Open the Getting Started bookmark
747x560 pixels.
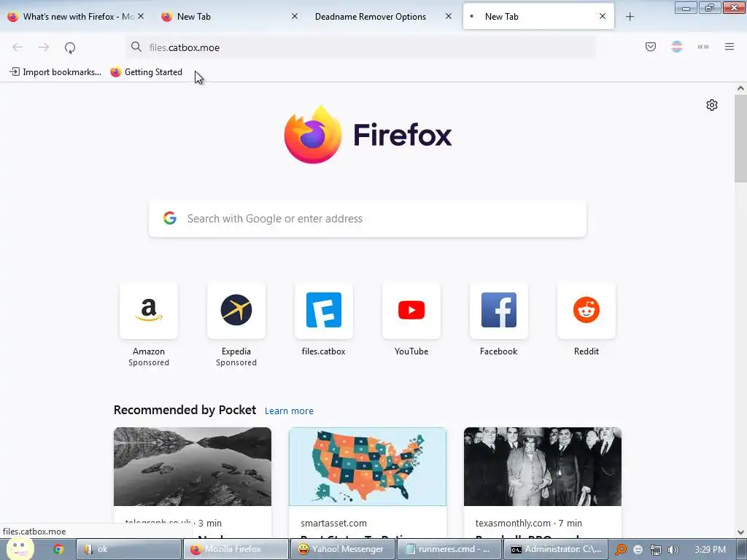point(146,72)
